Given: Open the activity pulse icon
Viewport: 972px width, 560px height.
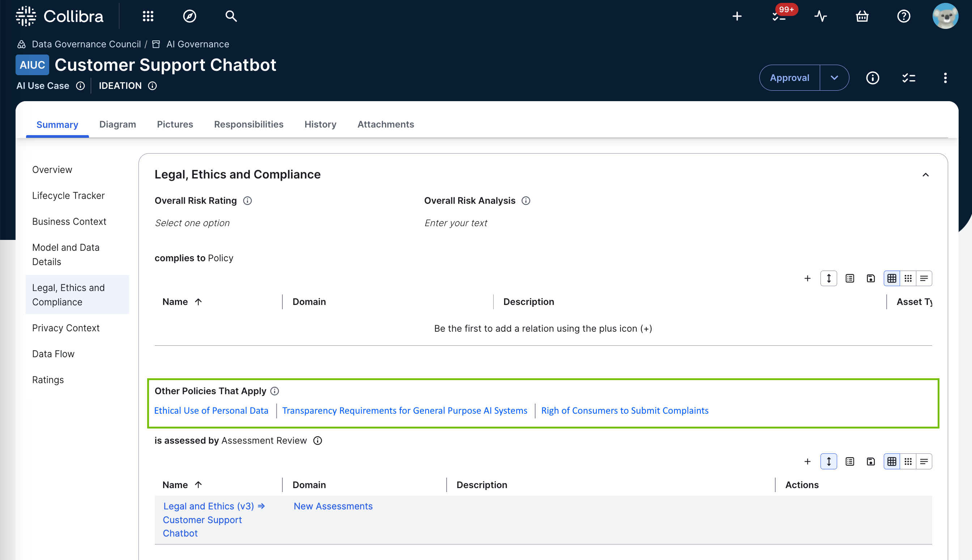Looking at the screenshot, I should tap(820, 16).
